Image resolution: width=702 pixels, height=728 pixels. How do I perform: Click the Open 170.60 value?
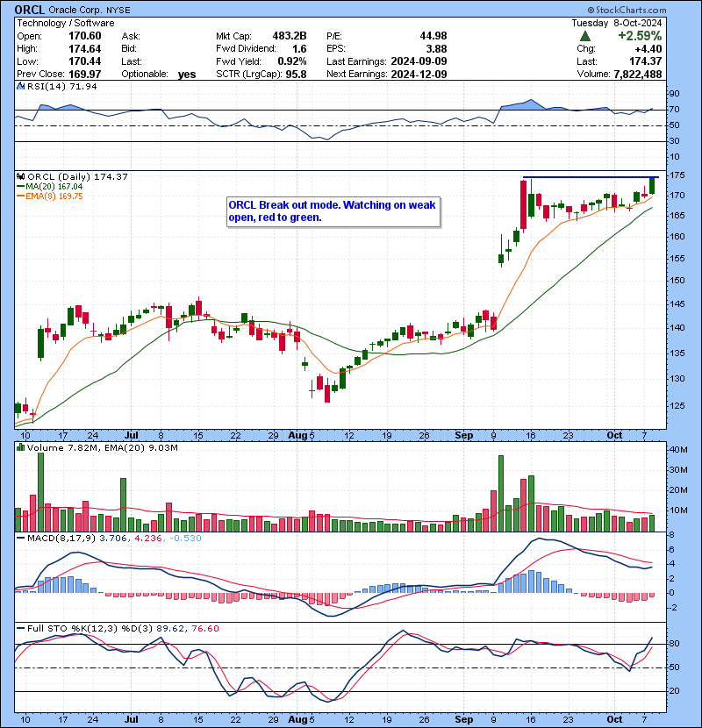pos(84,36)
